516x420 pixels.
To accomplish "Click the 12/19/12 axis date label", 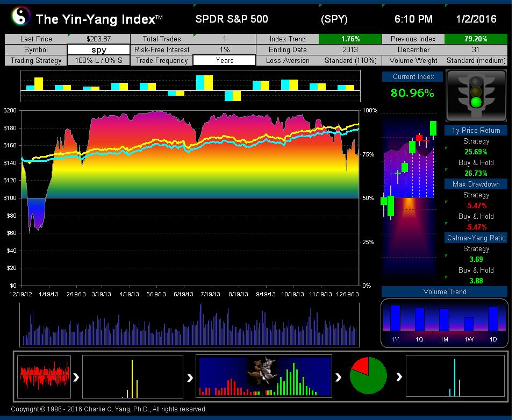I will click(21, 294).
